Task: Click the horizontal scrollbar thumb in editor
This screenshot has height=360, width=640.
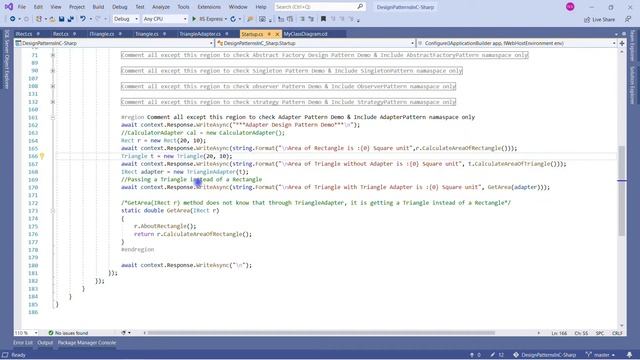Action: pos(321,333)
